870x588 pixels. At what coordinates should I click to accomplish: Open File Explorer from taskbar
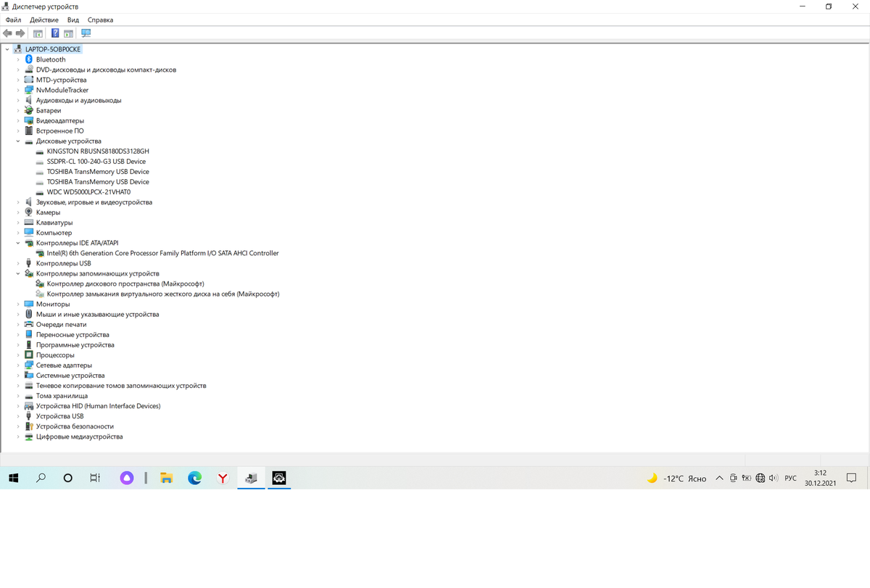(167, 478)
